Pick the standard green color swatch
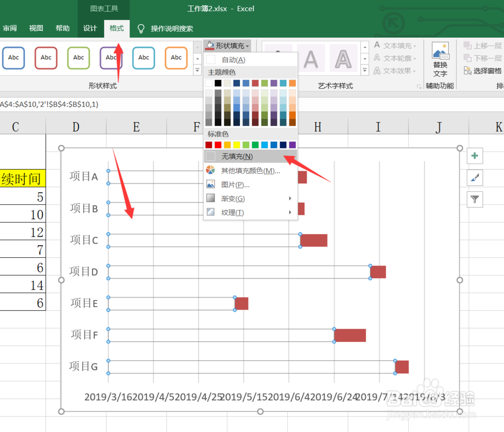Screen dimensions: 504x432 click(x=255, y=145)
